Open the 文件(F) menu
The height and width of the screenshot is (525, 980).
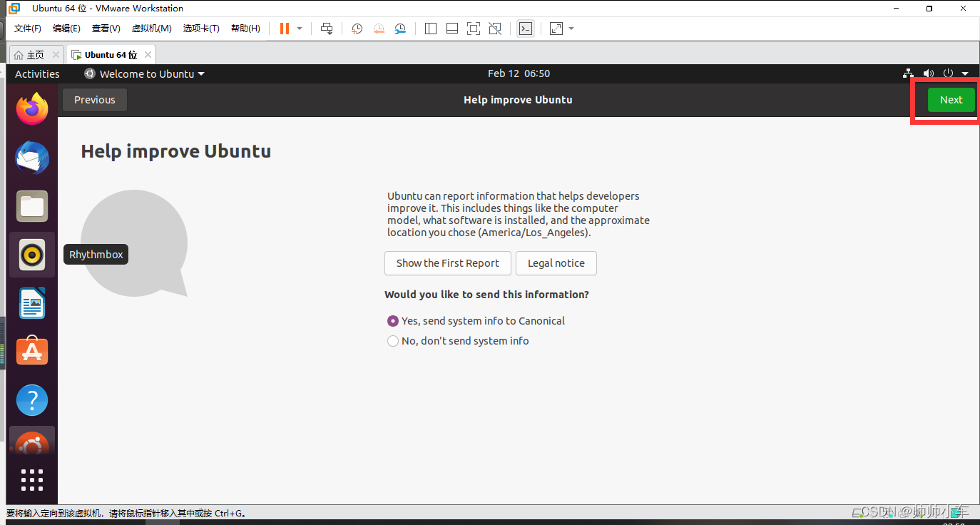tap(28, 29)
